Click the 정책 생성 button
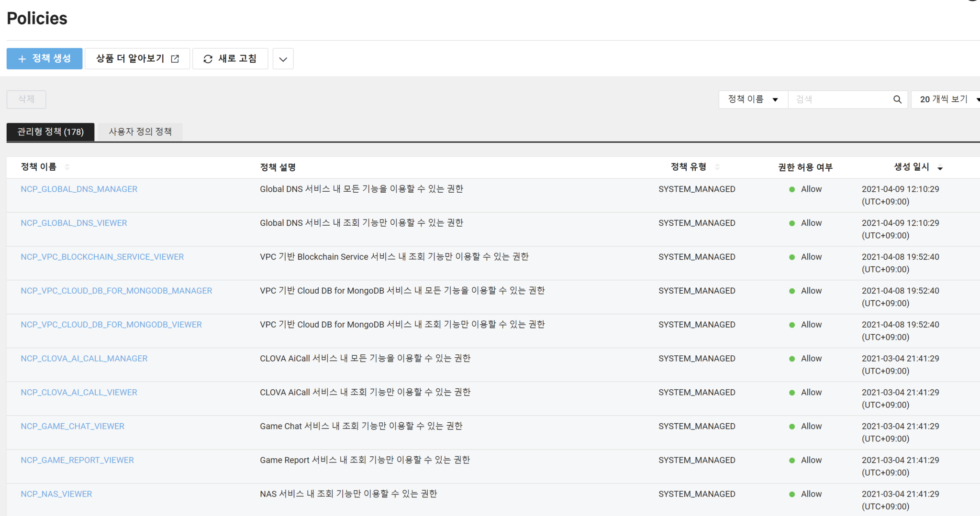Image resolution: width=980 pixels, height=516 pixels. pyautogui.click(x=44, y=58)
